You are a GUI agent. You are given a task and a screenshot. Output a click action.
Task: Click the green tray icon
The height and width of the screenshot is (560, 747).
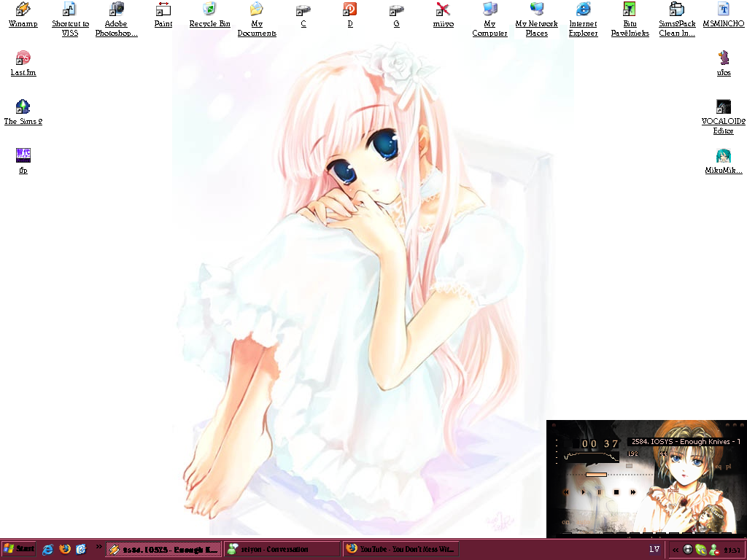point(701,550)
